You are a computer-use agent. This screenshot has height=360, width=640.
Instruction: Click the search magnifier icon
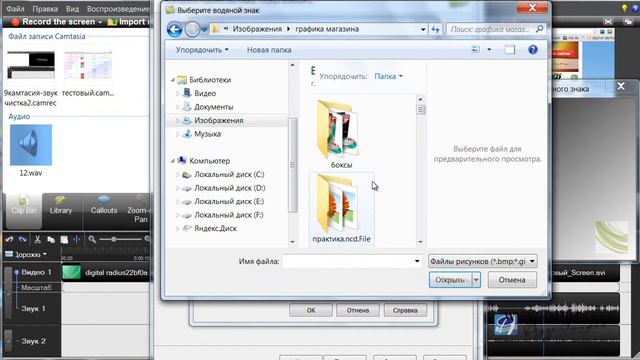click(540, 29)
